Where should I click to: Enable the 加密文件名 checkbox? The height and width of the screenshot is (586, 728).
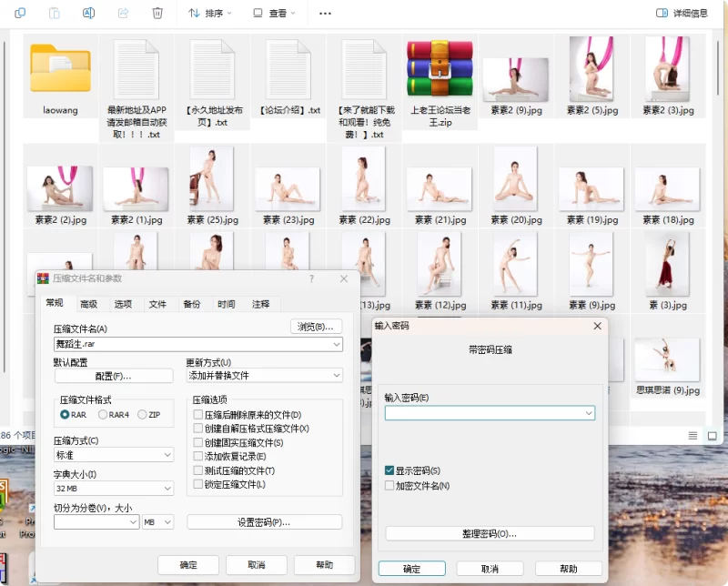coord(390,485)
